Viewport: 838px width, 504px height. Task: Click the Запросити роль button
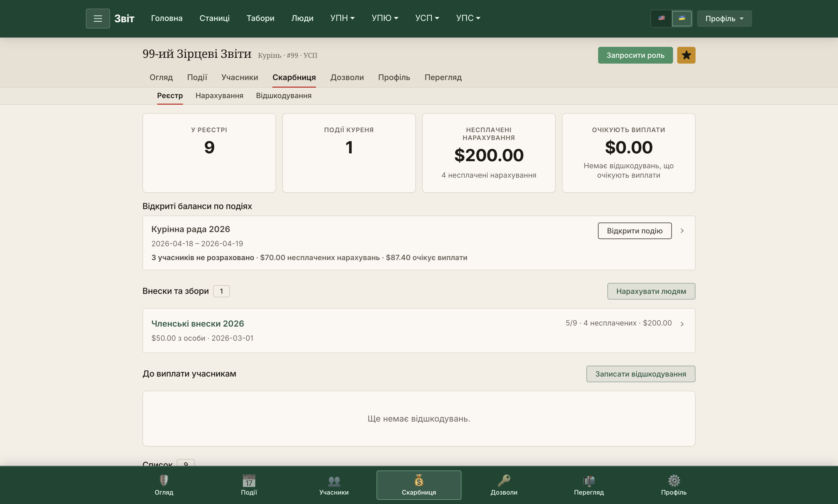(x=635, y=55)
